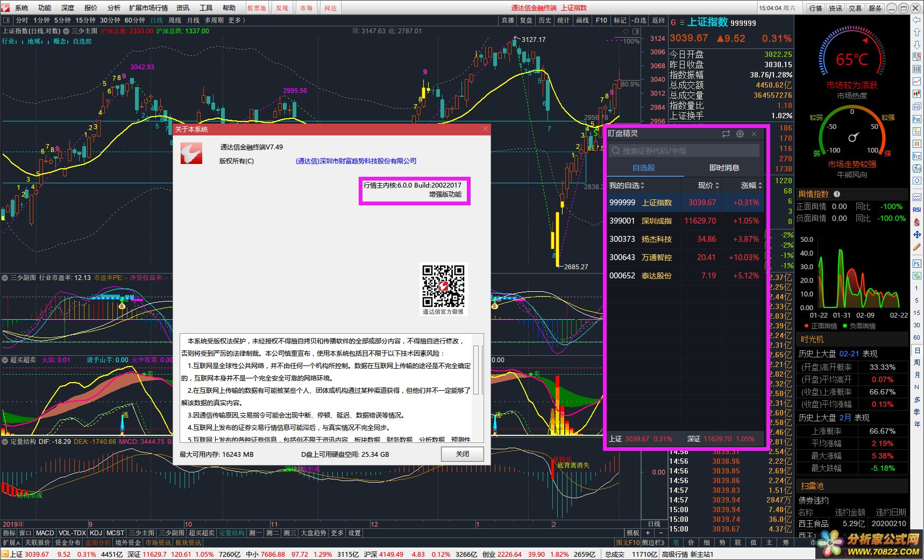Select the 399001 深圳成指 row
924x560 pixels.
(685, 221)
